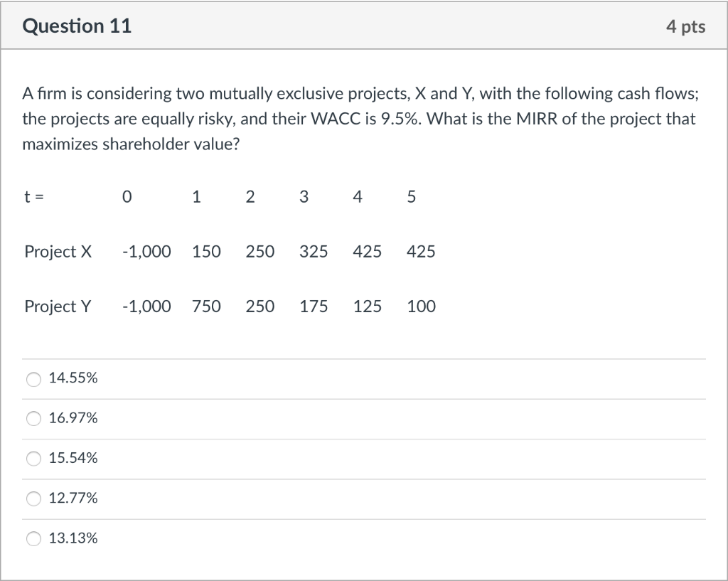Click the Question 11 header

77,26
